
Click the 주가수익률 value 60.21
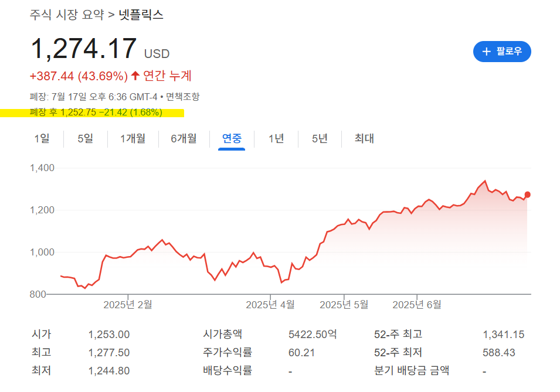(301, 353)
